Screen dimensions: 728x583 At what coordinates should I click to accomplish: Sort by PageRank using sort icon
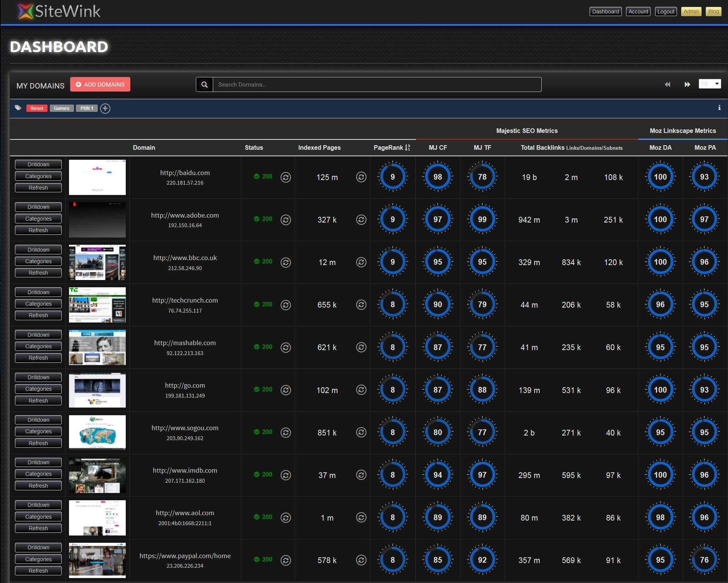point(408,147)
